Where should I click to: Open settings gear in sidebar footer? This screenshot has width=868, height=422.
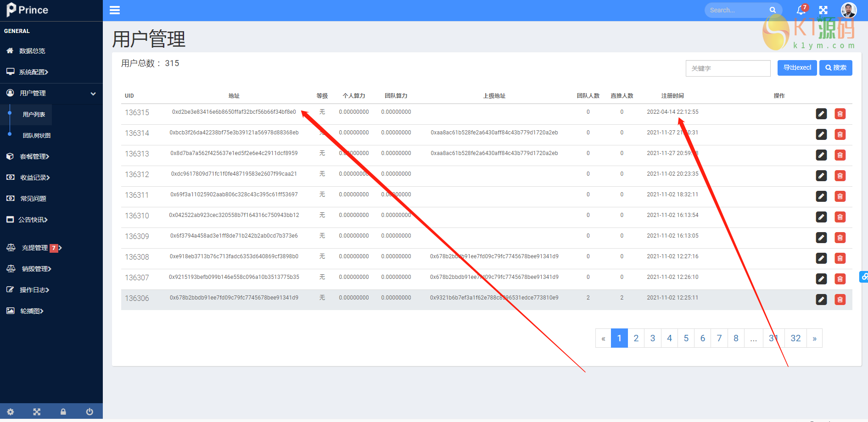11,412
